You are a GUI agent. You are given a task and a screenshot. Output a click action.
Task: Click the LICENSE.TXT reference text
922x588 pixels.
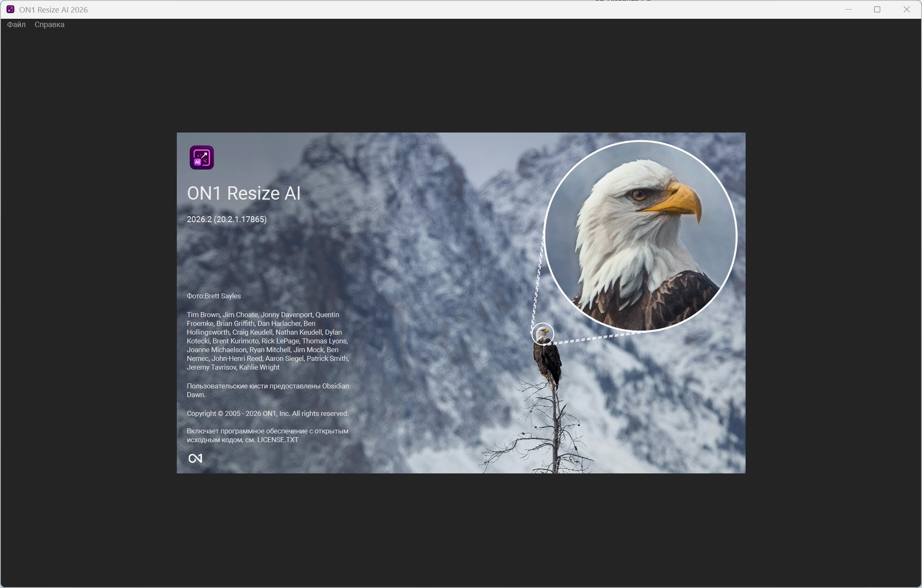pos(278,440)
